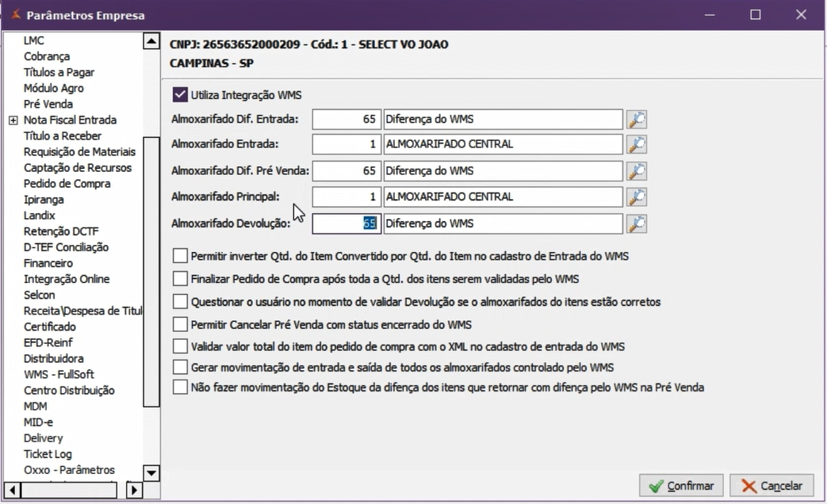Click the tree scroll up arrow
This screenshot has width=827, height=504.
[151, 41]
